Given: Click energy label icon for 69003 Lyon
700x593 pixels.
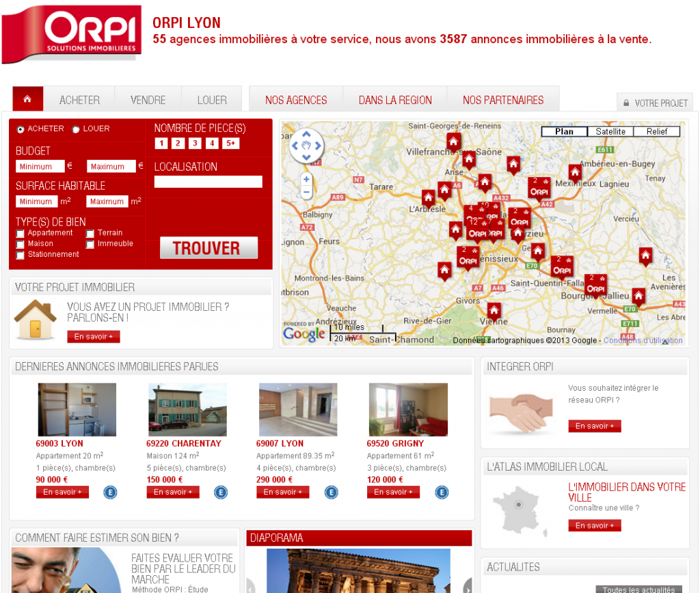Looking at the screenshot, I should [110, 493].
